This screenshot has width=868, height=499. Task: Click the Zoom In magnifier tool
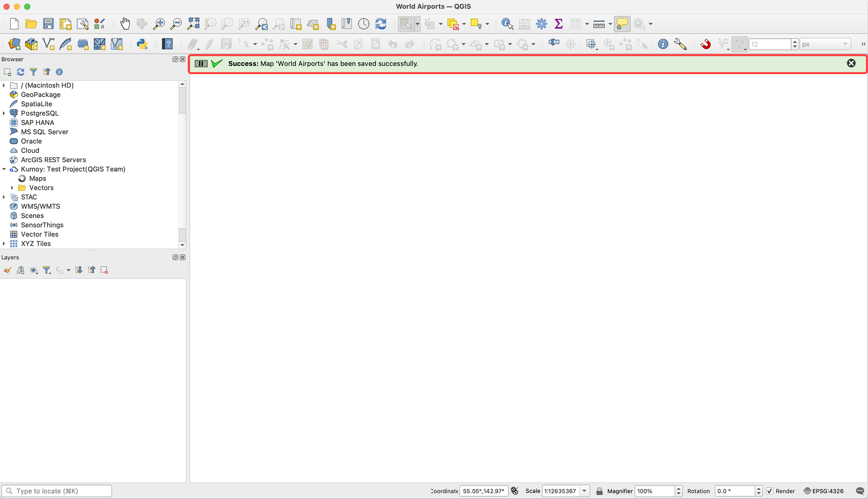pyautogui.click(x=159, y=24)
